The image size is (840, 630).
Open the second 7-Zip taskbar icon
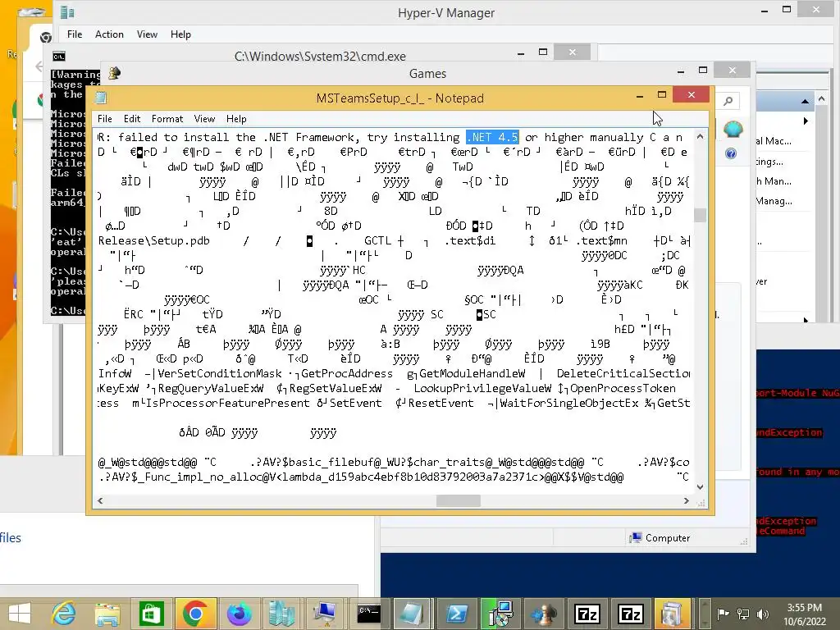631,614
